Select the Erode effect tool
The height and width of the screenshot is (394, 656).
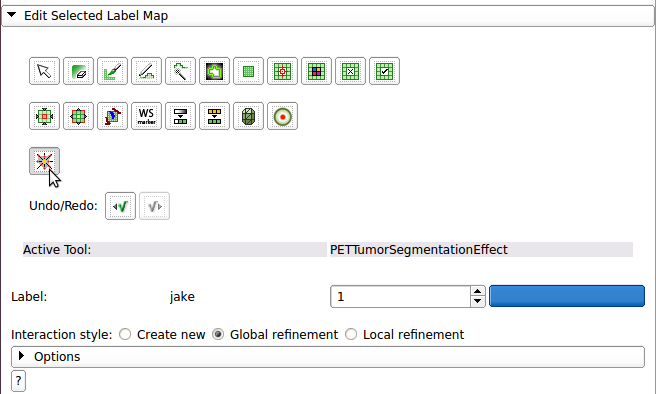tap(44, 116)
